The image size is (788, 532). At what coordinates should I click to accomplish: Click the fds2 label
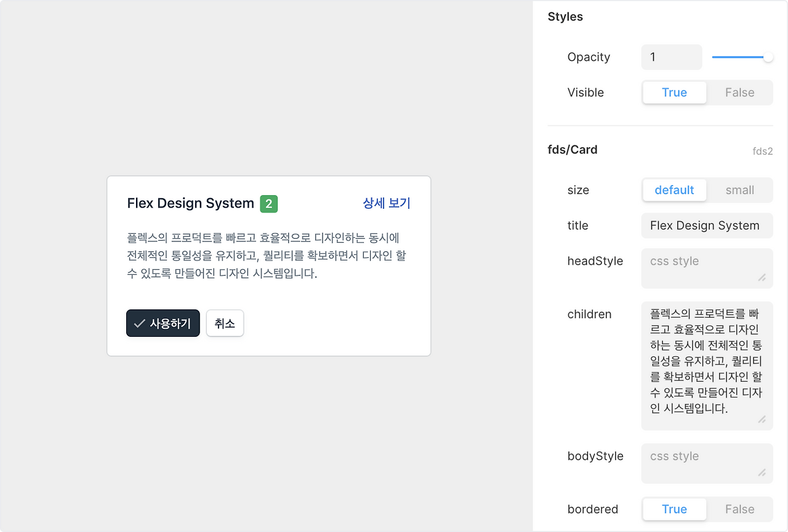pos(763,151)
